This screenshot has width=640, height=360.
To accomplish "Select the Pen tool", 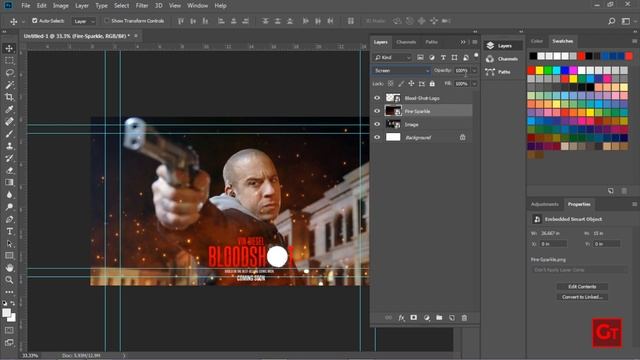I will click(9, 219).
